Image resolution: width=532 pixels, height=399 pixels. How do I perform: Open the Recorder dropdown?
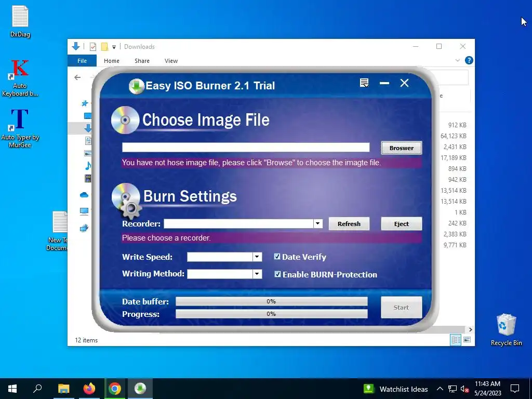pyautogui.click(x=317, y=223)
